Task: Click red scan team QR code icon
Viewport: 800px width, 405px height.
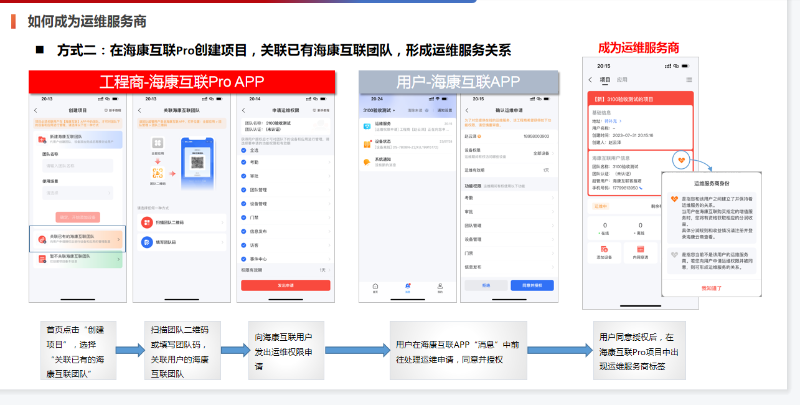Action: pyautogui.click(x=147, y=222)
